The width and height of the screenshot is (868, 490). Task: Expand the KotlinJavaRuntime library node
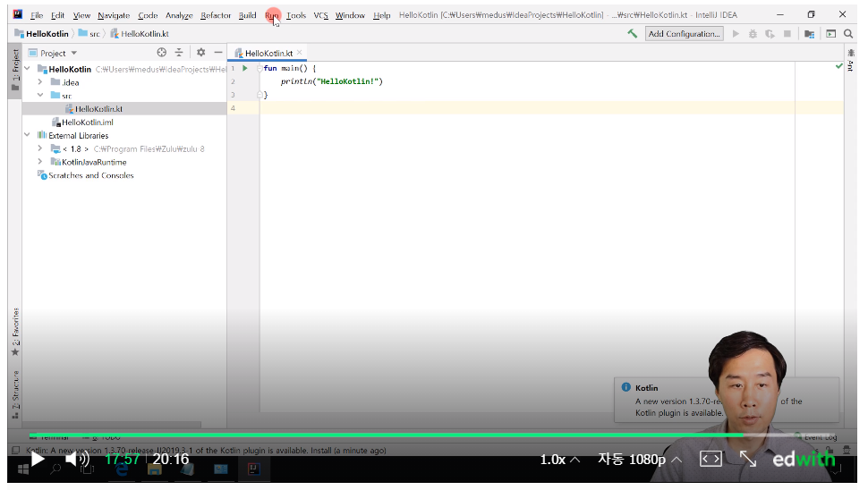tap(40, 162)
